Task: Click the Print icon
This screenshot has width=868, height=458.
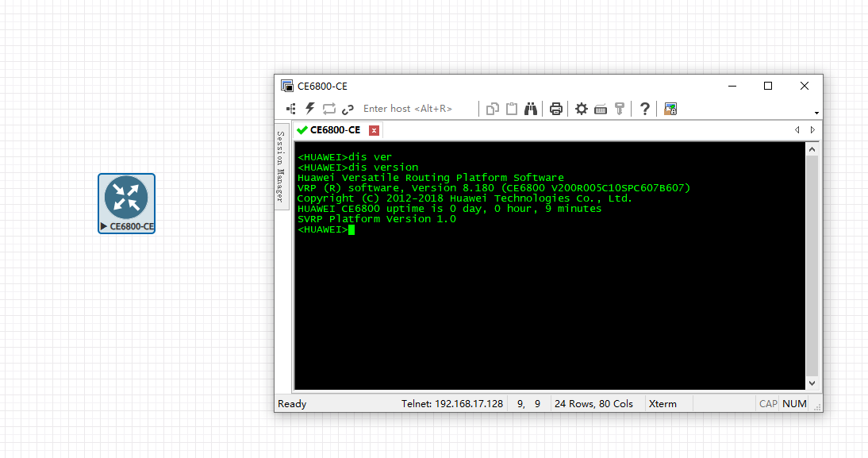Action: tap(555, 109)
